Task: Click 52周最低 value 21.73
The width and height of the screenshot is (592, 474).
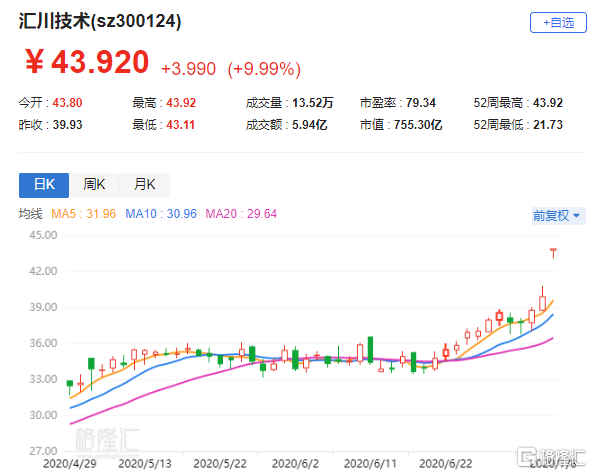Action: tap(548, 125)
